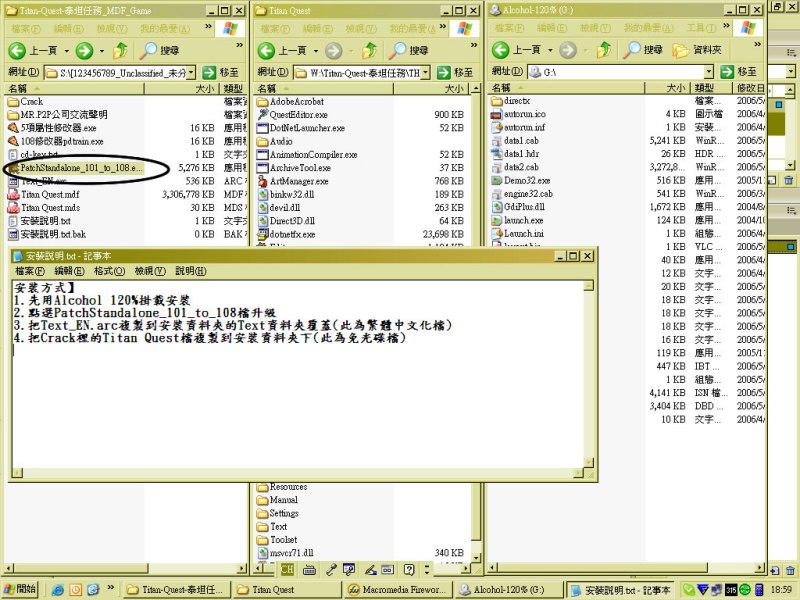Screen dimensions: 800x600
Task: Open Notepad's 檢視(V) menu
Action: tap(150, 271)
